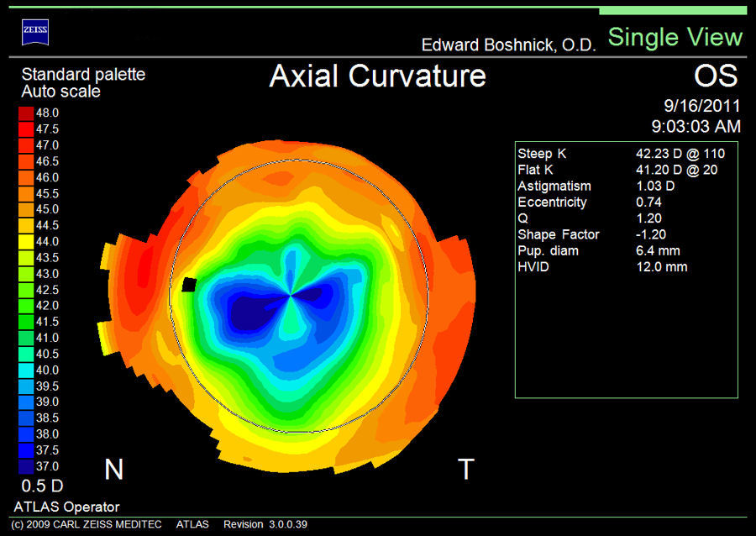
Task: Click the Axial Curvature map title
Action: (377, 76)
